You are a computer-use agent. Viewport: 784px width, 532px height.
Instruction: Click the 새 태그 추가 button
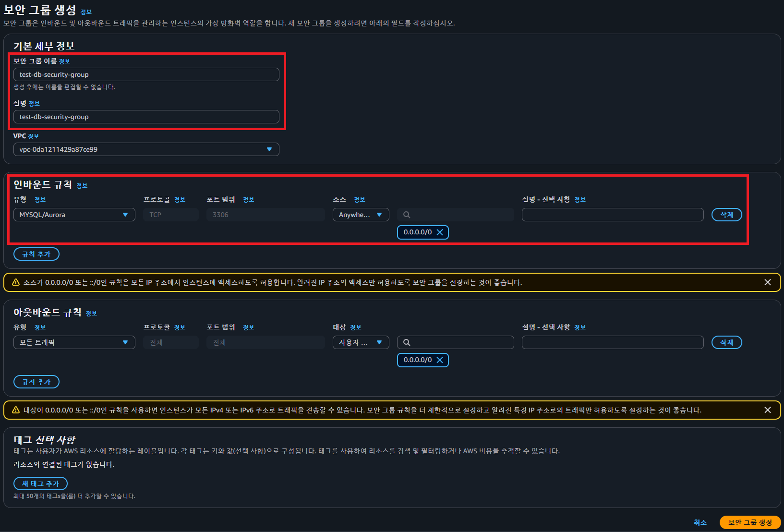(40, 484)
